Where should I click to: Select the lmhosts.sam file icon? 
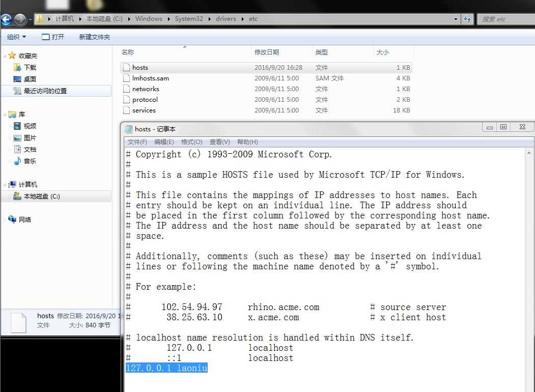pyautogui.click(x=127, y=78)
